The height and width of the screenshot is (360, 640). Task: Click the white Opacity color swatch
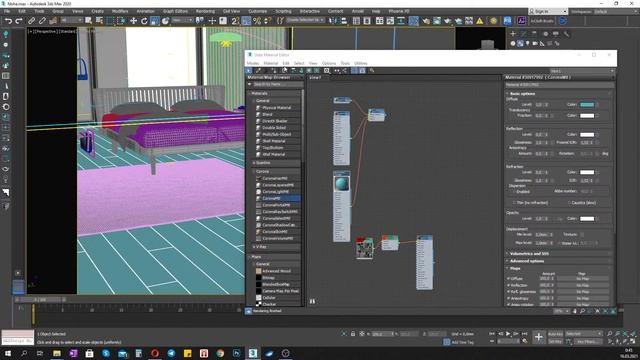[x=587, y=218]
